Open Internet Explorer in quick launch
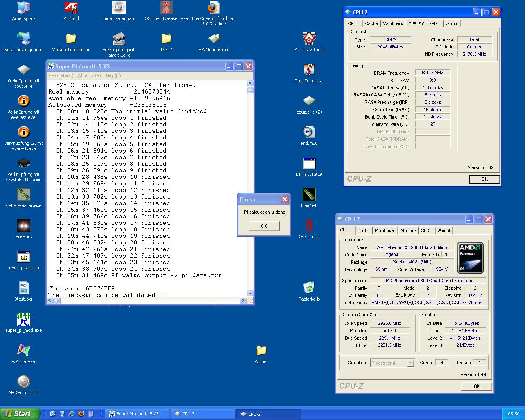This screenshot has width=525, height=420. tap(72, 413)
